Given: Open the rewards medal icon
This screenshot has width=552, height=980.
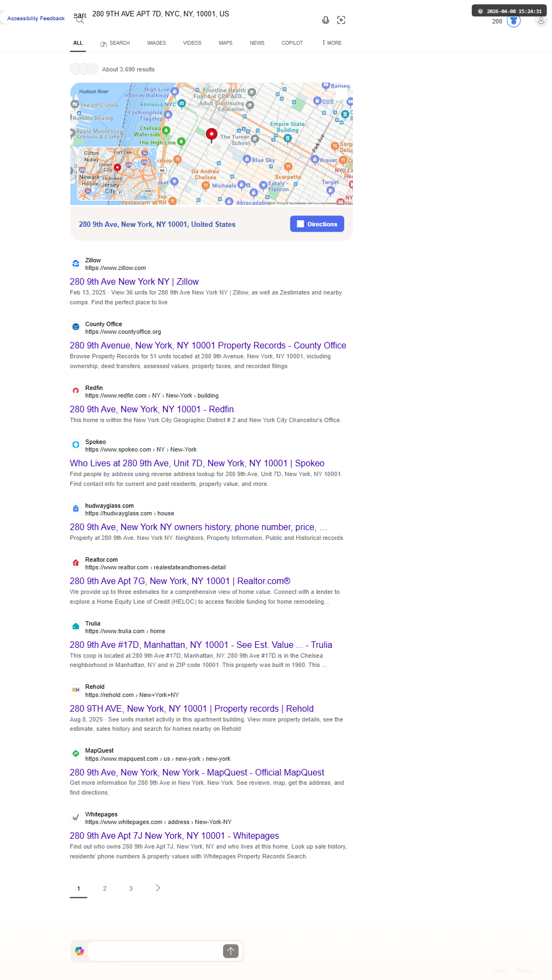Looking at the screenshot, I should (514, 21).
